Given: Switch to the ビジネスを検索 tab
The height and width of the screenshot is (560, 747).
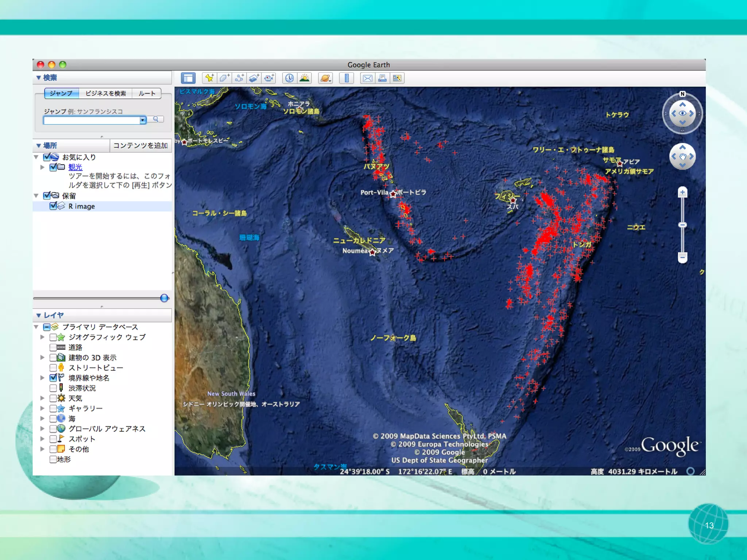Looking at the screenshot, I should [x=105, y=93].
